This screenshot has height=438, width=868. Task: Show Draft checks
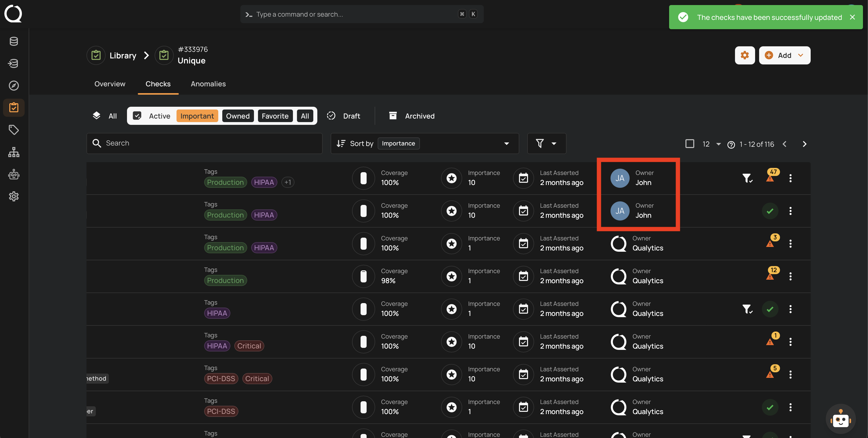[344, 116]
